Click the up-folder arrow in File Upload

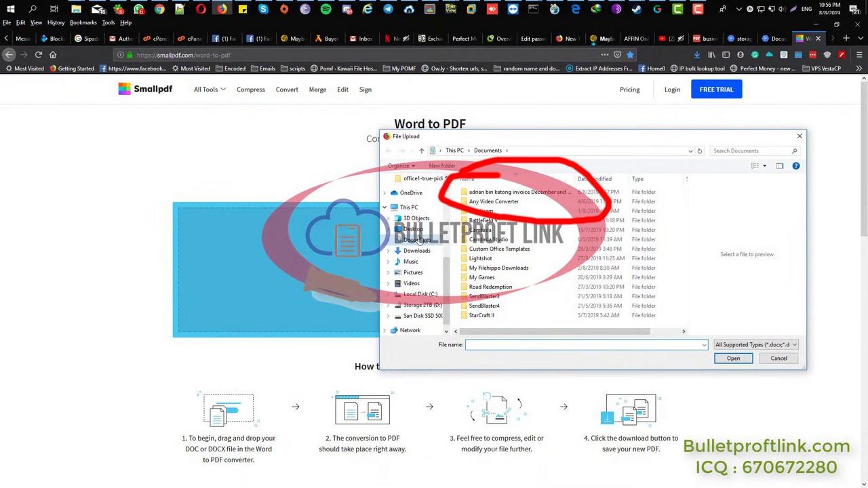421,150
